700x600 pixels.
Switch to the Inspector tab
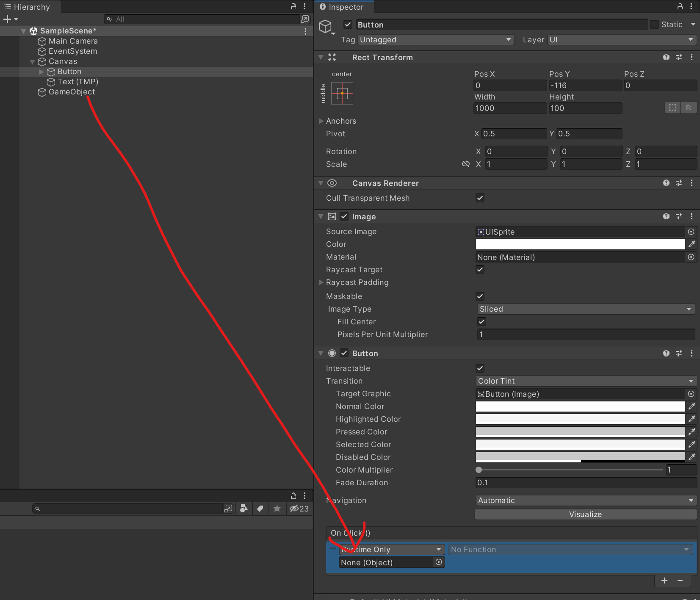pos(344,7)
